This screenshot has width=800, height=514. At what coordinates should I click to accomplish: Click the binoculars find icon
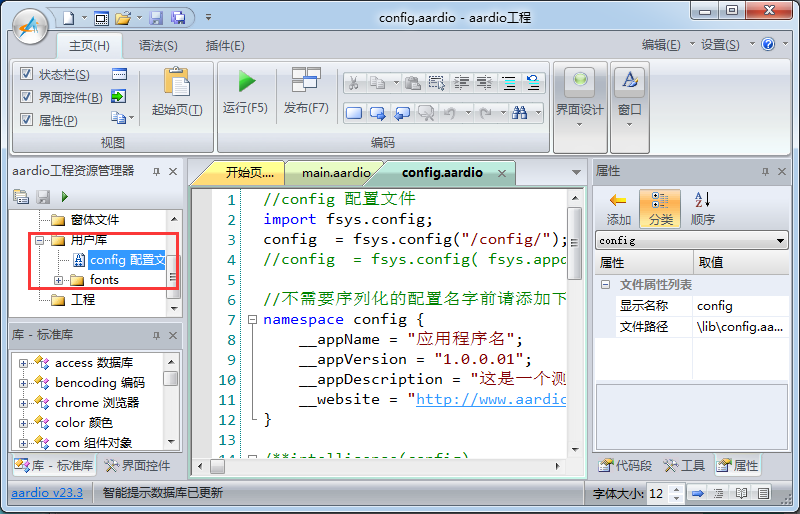coord(519,113)
